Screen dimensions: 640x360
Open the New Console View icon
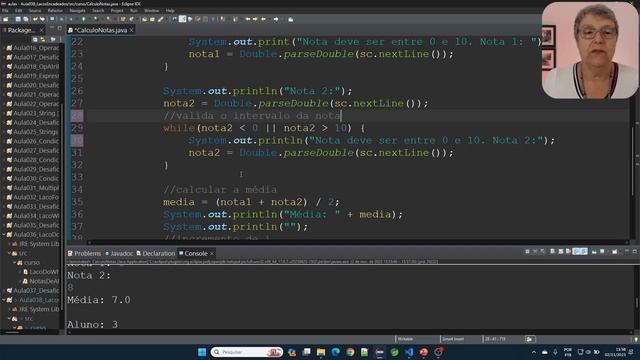[x=615, y=251]
